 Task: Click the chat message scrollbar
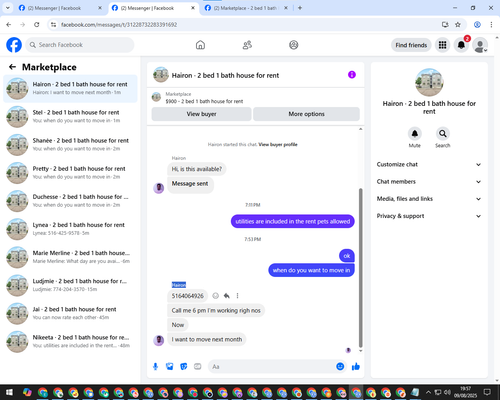(x=360, y=268)
